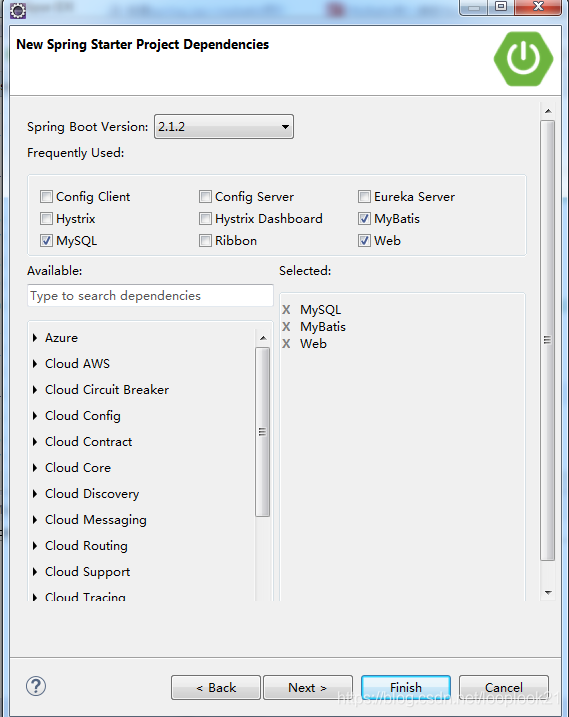
Task: Remove MySQL from the Selected list
Action: [286, 310]
